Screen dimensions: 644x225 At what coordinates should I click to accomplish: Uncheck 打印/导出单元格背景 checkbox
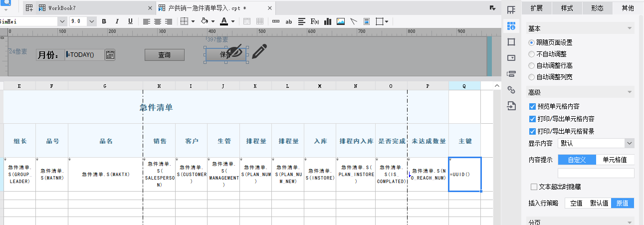click(532, 131)
